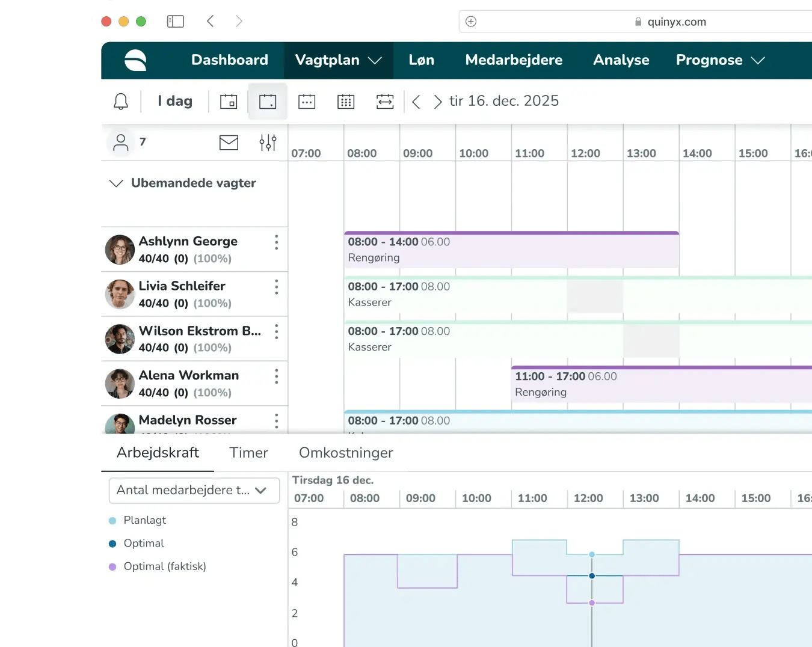The image size is (812, 647).
Task: Open date picker at tir 16. dec. 2025
Action: [504, 101]
